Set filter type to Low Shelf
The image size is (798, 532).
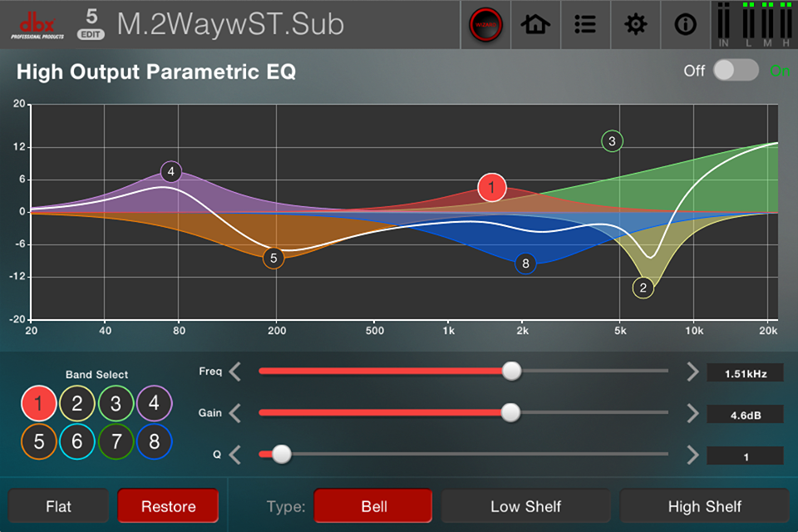point(525,506)
